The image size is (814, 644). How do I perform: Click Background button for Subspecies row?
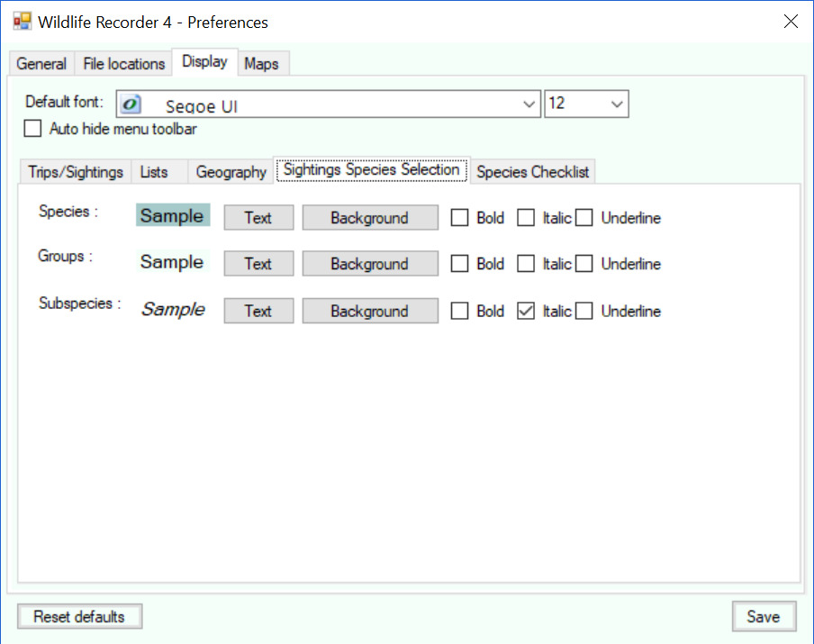click(370, 311)
